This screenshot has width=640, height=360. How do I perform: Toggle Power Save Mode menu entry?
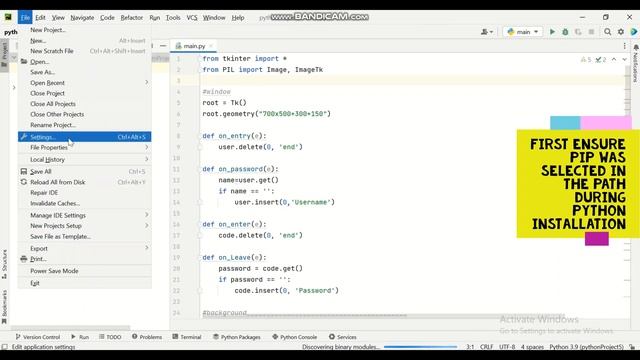point(84,271)
